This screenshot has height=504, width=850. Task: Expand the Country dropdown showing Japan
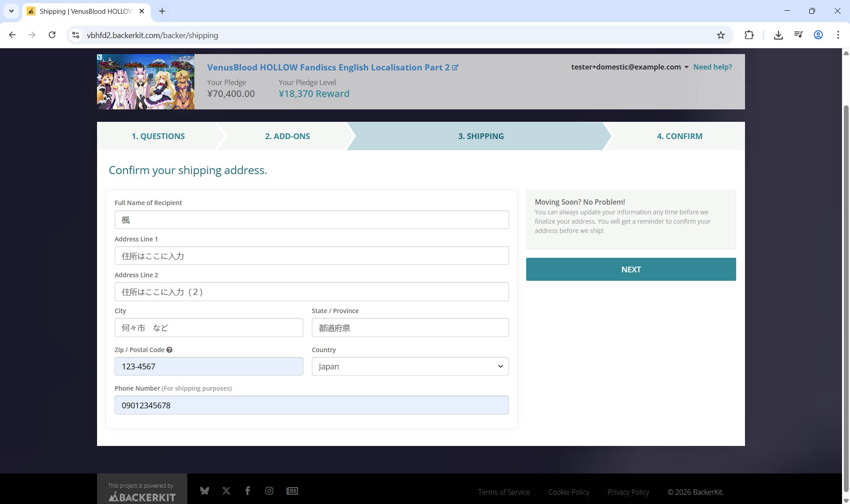(410, 366)
